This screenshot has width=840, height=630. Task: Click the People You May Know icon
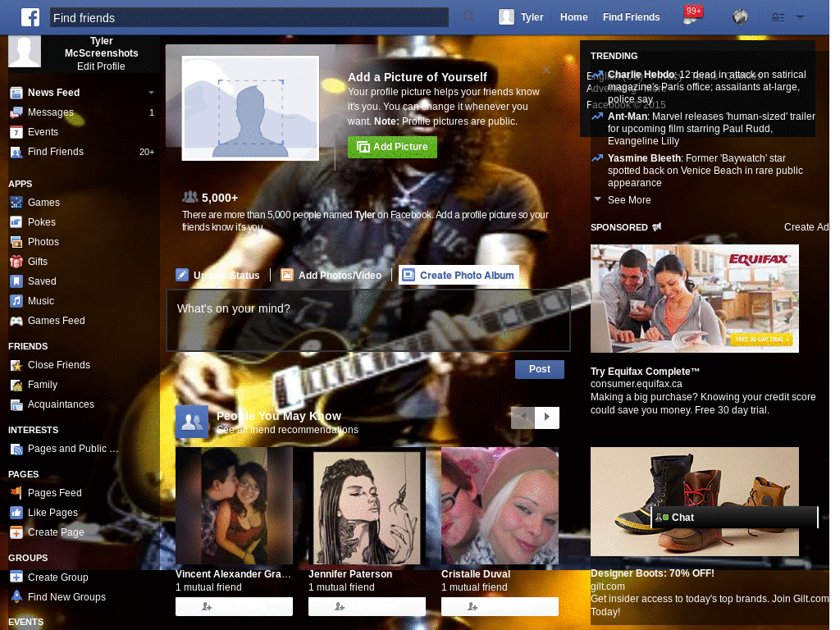192,422
